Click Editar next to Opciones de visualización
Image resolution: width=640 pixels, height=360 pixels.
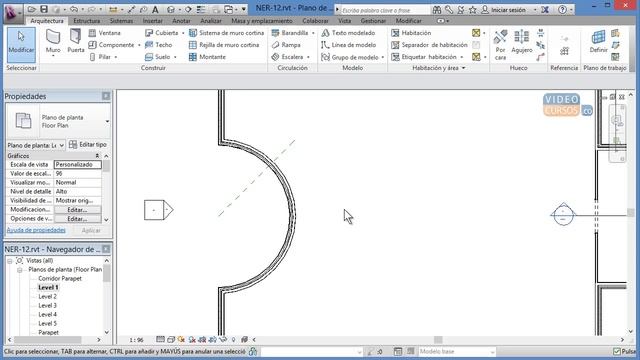[77, 219]
